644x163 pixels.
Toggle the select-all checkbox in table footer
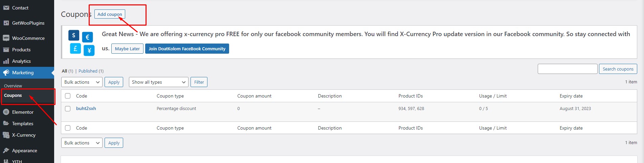click(x=68, y=128)
